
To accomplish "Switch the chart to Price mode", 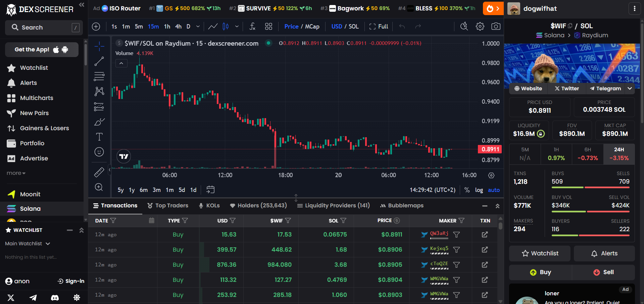I will tap(291, 27).
